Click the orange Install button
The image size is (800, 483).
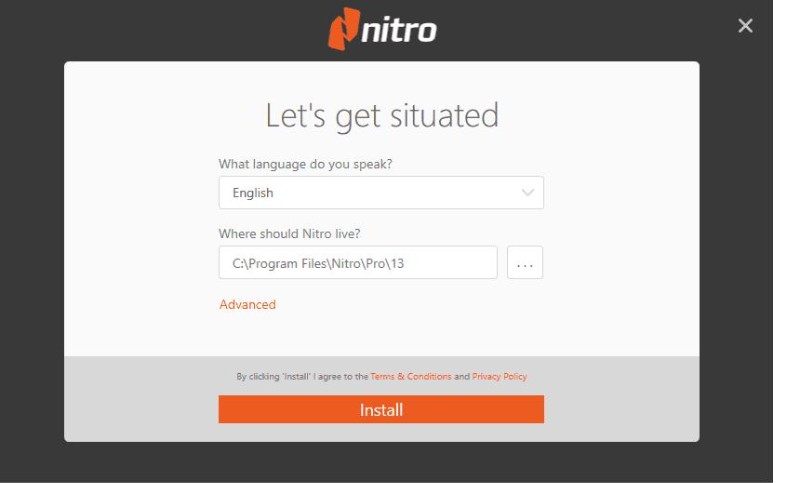(381, 410)
